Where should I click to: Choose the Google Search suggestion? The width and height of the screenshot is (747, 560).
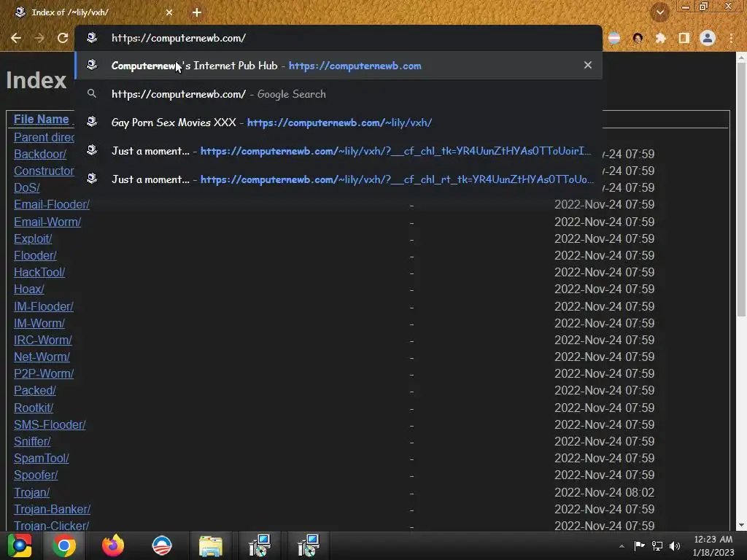[338, 94]
